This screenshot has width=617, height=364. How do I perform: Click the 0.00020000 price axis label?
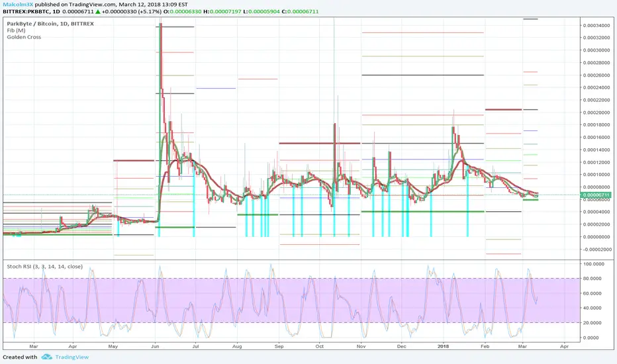(597, 113)
